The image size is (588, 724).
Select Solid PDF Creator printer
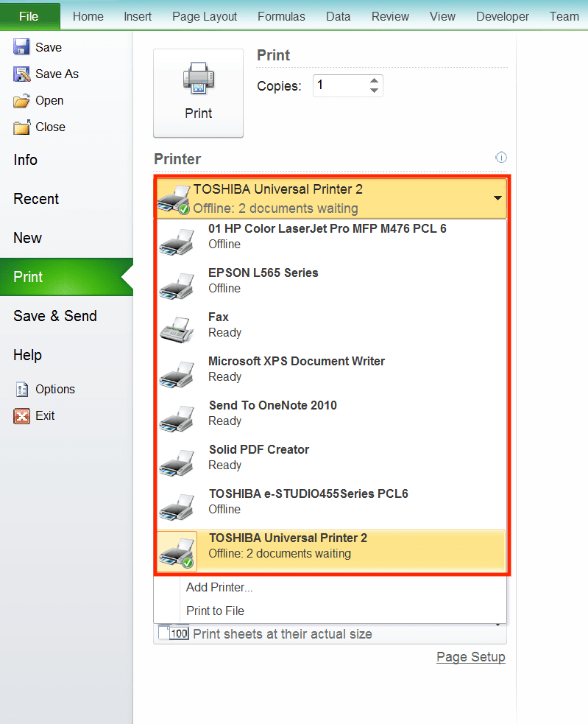tap(331, 463)
